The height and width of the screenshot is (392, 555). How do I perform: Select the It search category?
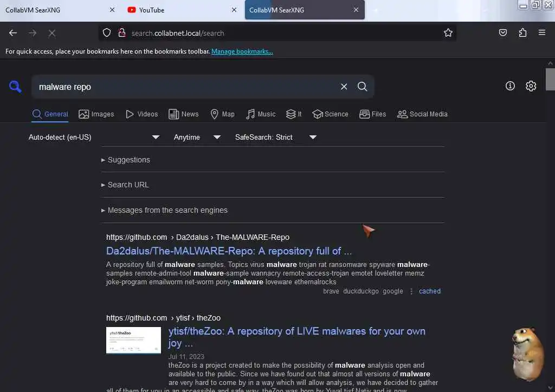point(293,114)
